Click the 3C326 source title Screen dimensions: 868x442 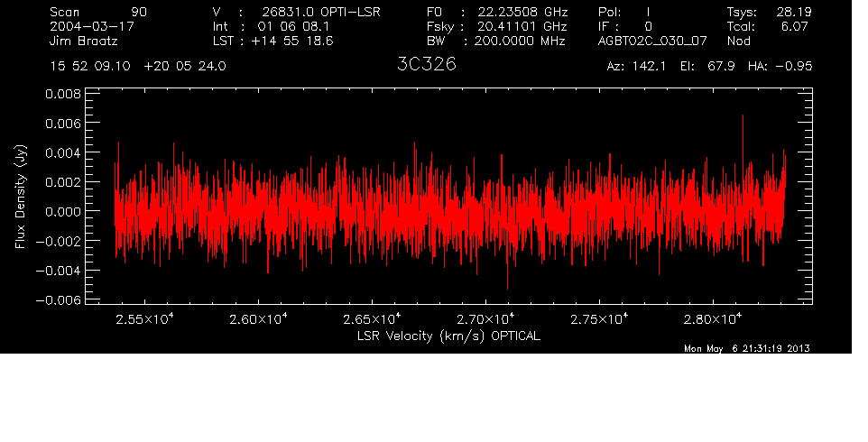[426, 66]
